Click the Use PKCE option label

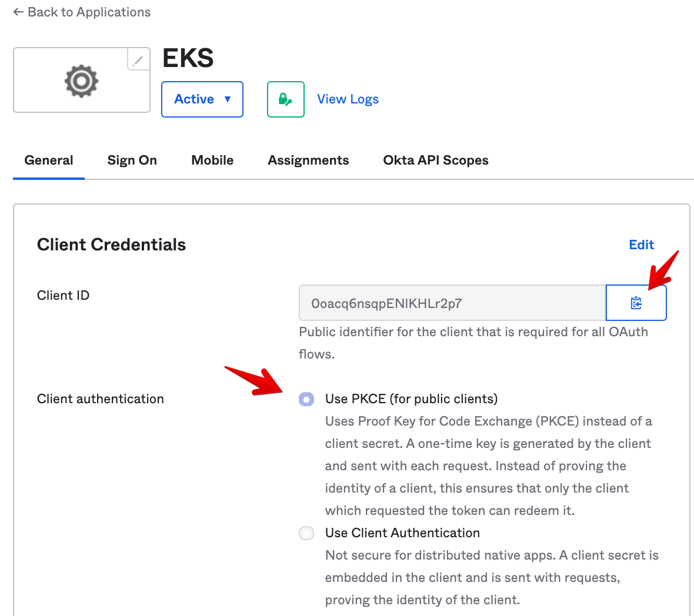pos(411,399)
